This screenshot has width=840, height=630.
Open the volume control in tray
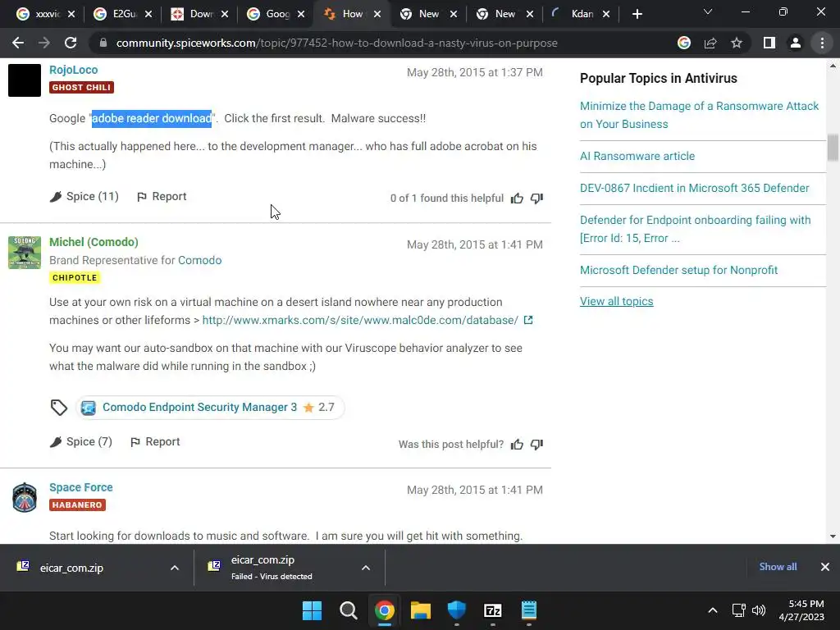[x=759, y=610]
